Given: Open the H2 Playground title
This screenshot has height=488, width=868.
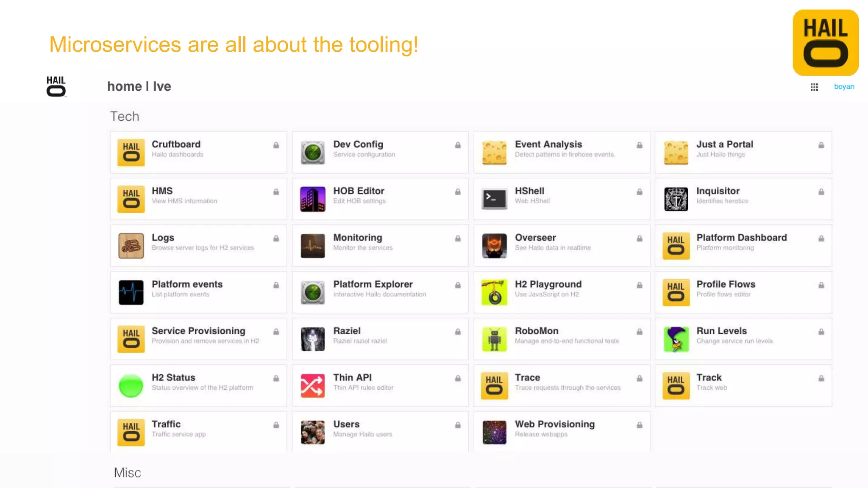Looking at the screenshot, I should (x=548, y=284).
